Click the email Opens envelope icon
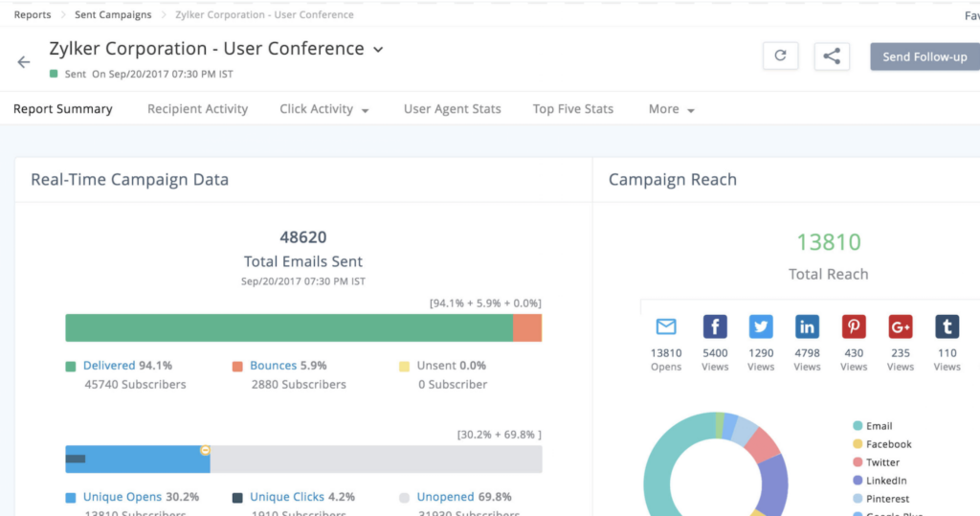Screen dimensions: 980x516 point(666,326)
